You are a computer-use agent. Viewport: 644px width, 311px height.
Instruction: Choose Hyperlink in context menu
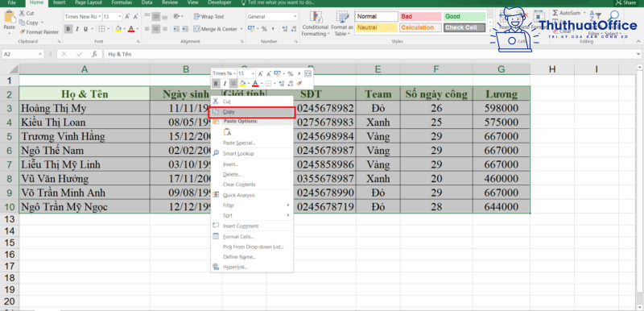click(x=252, y=267)
